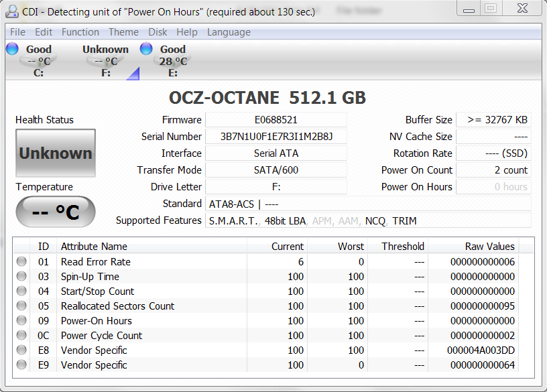Click the status icon beside Spin-Up Time
This screenshot has width=547, height=392.
click(x=22, y=276)
